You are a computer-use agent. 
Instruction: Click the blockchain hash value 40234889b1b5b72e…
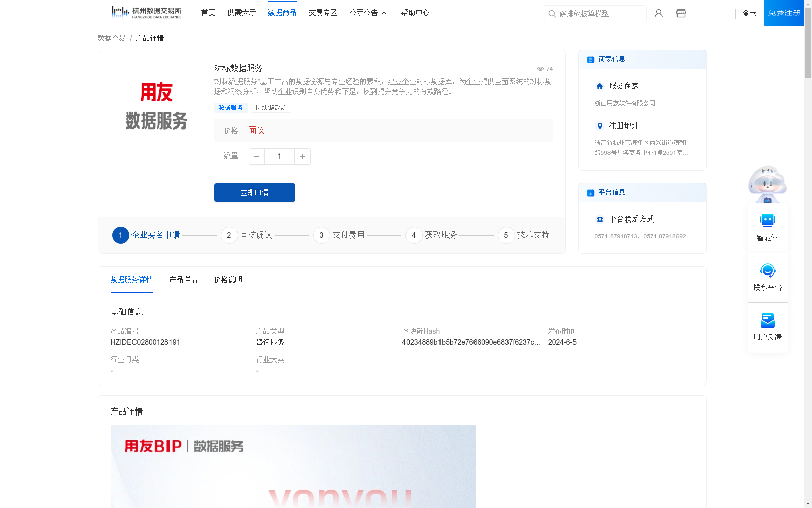[x=471, y=342]
